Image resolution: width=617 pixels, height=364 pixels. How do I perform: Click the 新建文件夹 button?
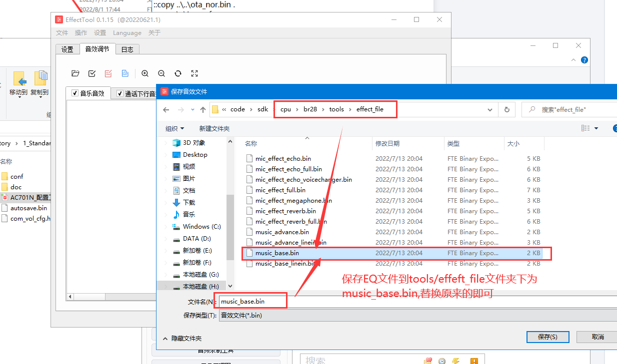[x=214, y=128]
